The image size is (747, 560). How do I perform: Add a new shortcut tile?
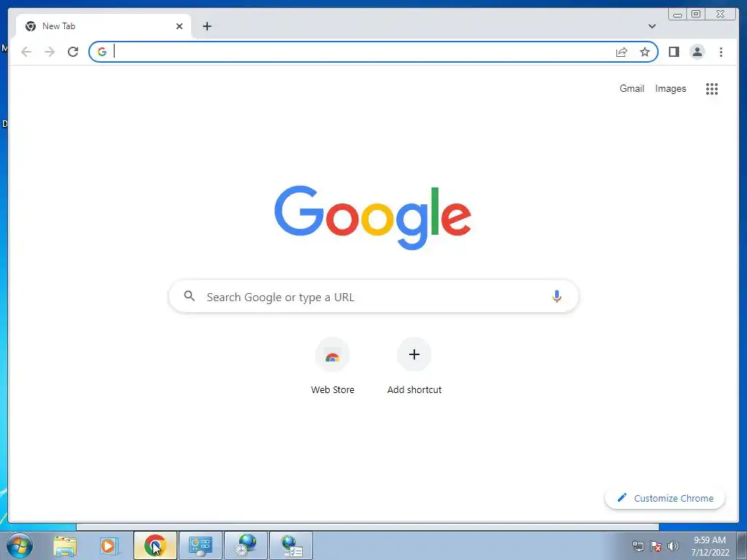pyautogui.click(x=414, y=366)
